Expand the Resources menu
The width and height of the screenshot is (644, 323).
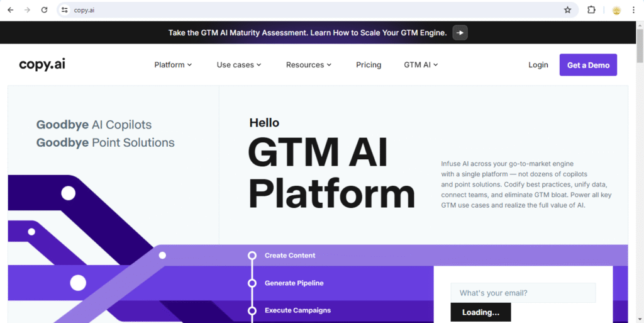tap(309, 64)
